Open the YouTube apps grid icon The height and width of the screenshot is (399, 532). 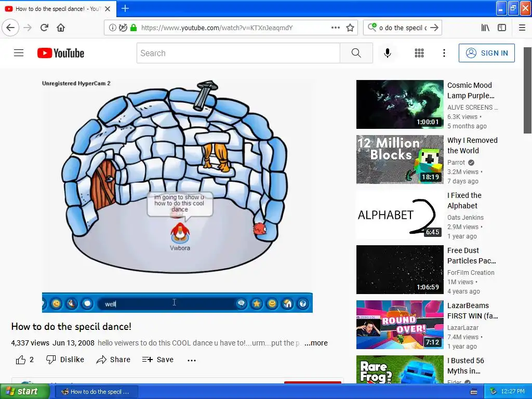[x=419, y=53]
